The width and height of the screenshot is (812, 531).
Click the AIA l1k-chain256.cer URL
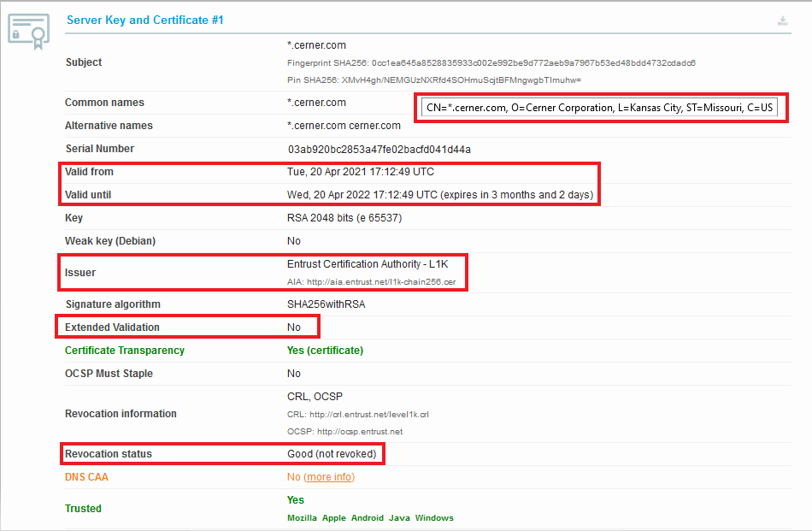point(381,282)
